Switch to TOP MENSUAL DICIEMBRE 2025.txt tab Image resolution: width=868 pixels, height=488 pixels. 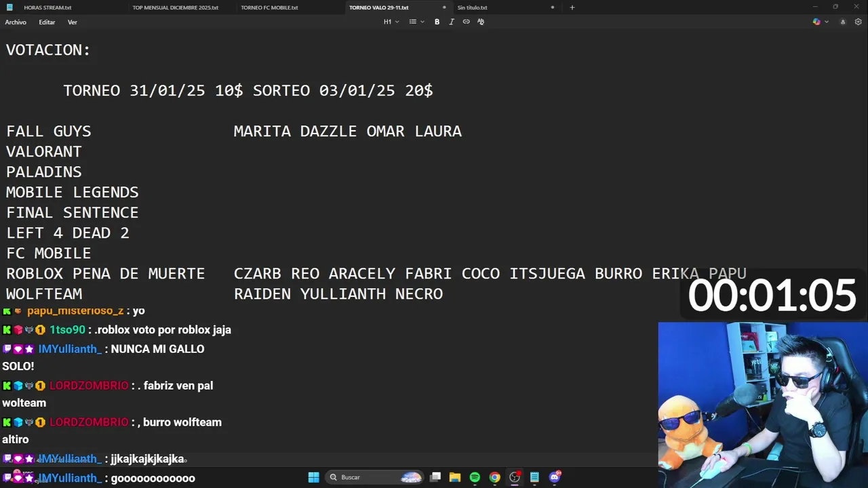pos(175,7)
